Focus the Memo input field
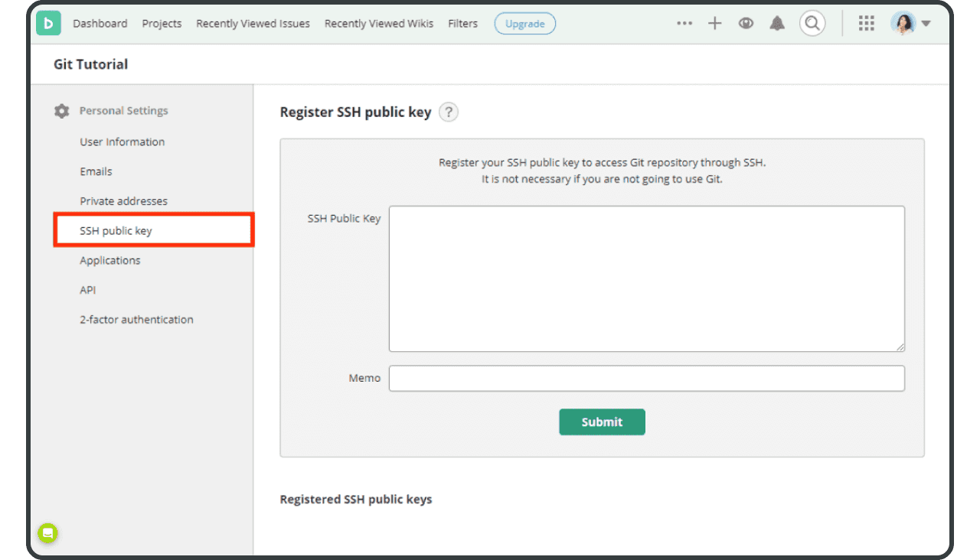Image resolution: width=980 pixels, height=560 pixels. [646, 379]
